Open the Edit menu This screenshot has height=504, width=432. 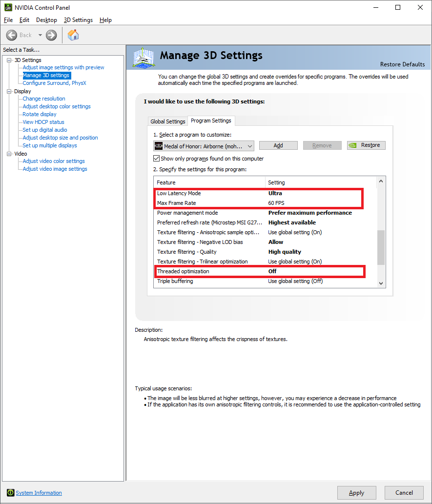tap(24, 20)
